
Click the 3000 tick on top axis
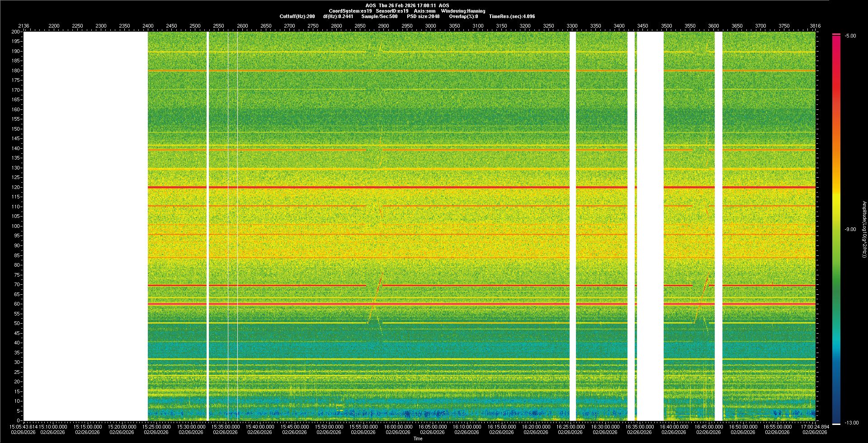pos(430,26)
